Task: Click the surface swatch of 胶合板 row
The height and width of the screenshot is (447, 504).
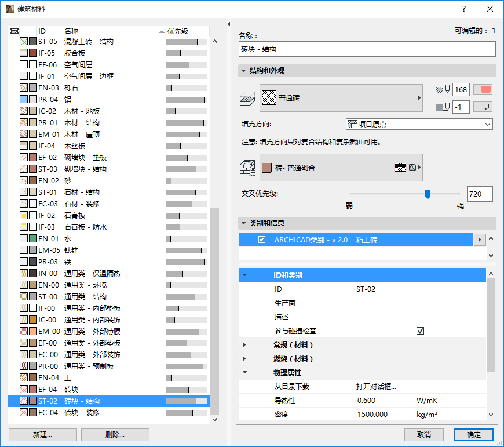Action: [x=33, y=53]
